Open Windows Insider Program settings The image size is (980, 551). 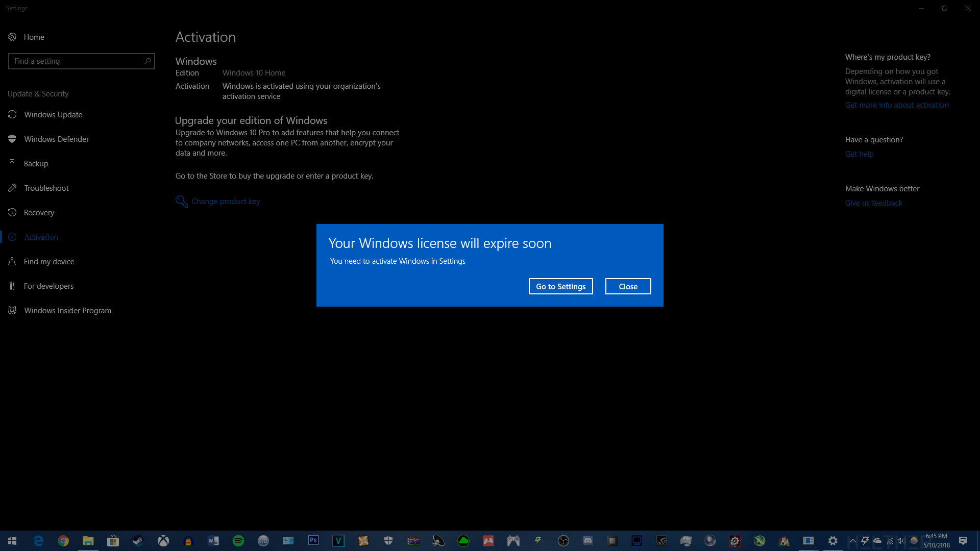tap(67, 310)
